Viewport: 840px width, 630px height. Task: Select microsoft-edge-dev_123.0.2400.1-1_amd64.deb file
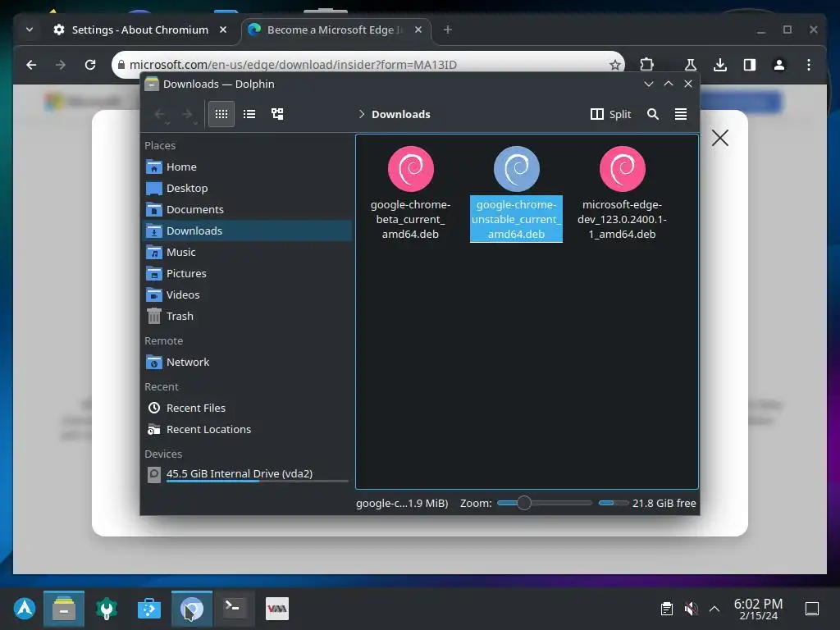pyautogui.click(x=622, y=193)
